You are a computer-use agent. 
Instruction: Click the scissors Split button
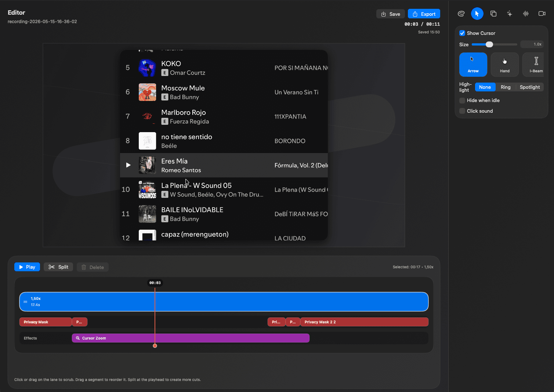pos(58,267)
